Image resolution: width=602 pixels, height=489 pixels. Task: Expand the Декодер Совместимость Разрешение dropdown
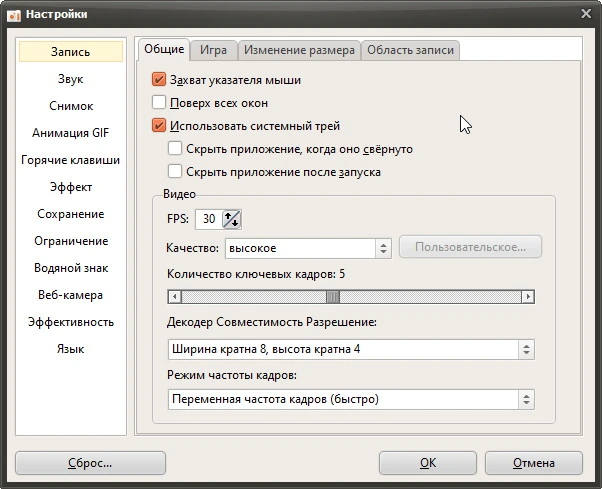point(351,349)
